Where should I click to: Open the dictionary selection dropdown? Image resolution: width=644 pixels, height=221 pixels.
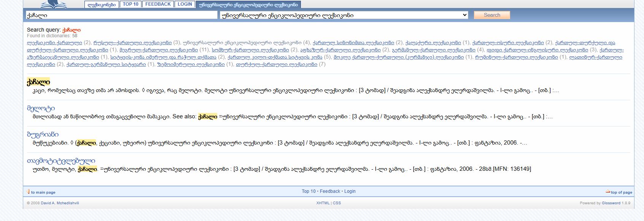[x=344, y=15]
